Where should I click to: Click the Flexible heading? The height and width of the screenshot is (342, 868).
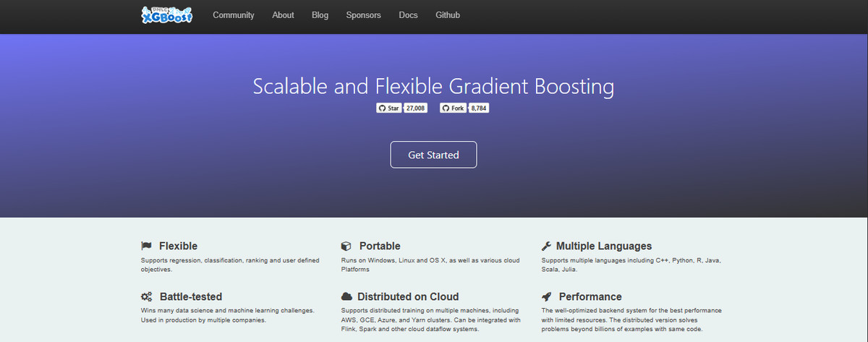(x=178, y=246)
